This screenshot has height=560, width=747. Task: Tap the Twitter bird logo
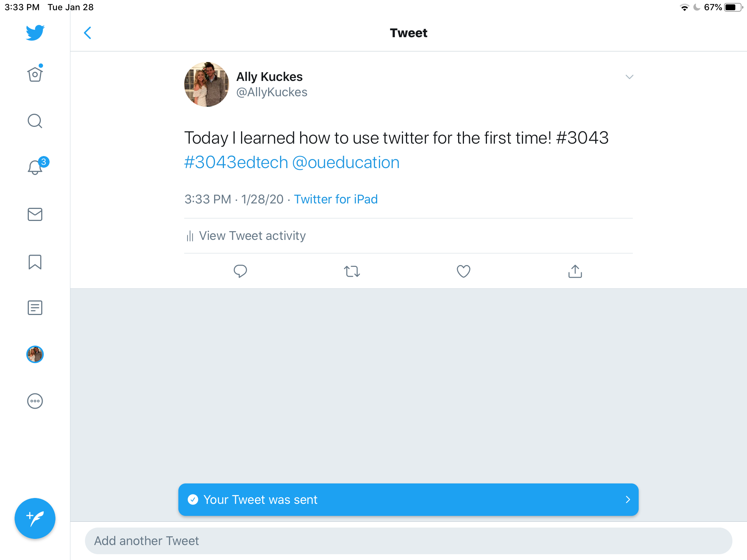coord(35,33)
